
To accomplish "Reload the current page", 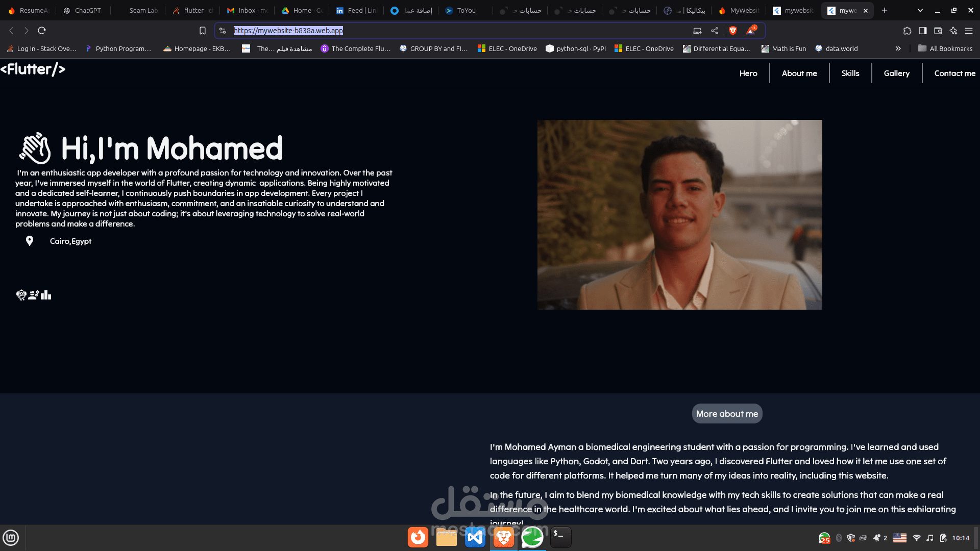I will click(42, 31).
